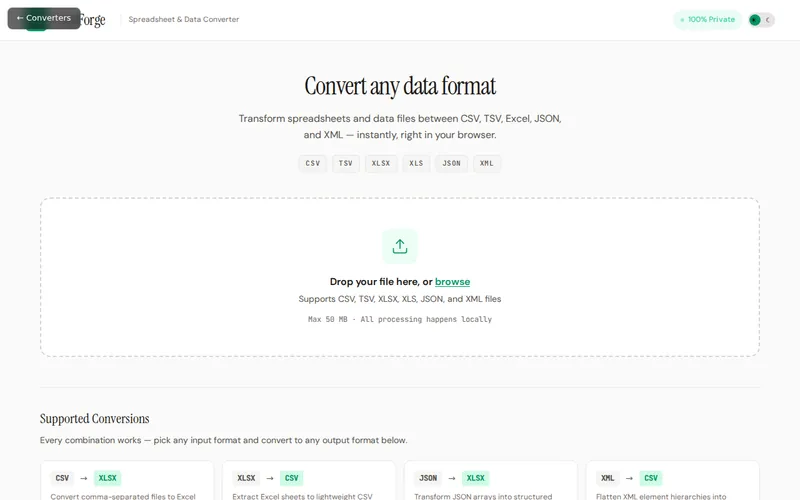Select the XLSX format chip under the heading
The image size is (800, 500).
point(381,164)
